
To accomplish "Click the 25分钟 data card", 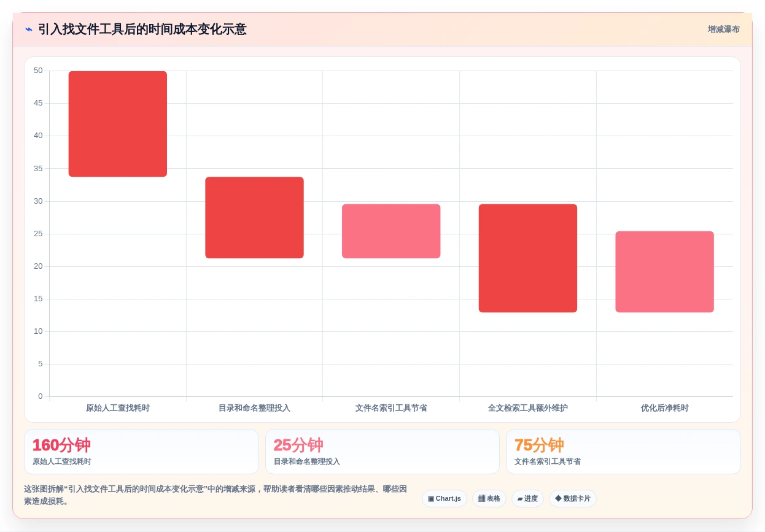I will 382,452.
